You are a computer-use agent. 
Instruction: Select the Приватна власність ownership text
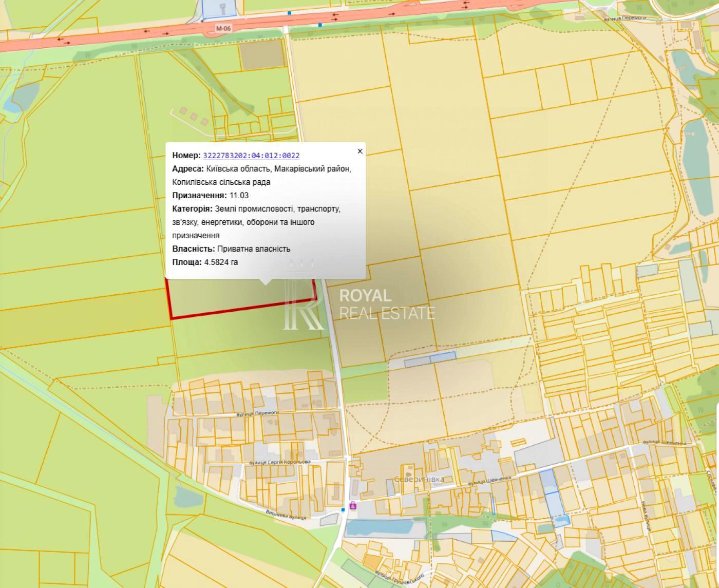[x=254, y=249]
